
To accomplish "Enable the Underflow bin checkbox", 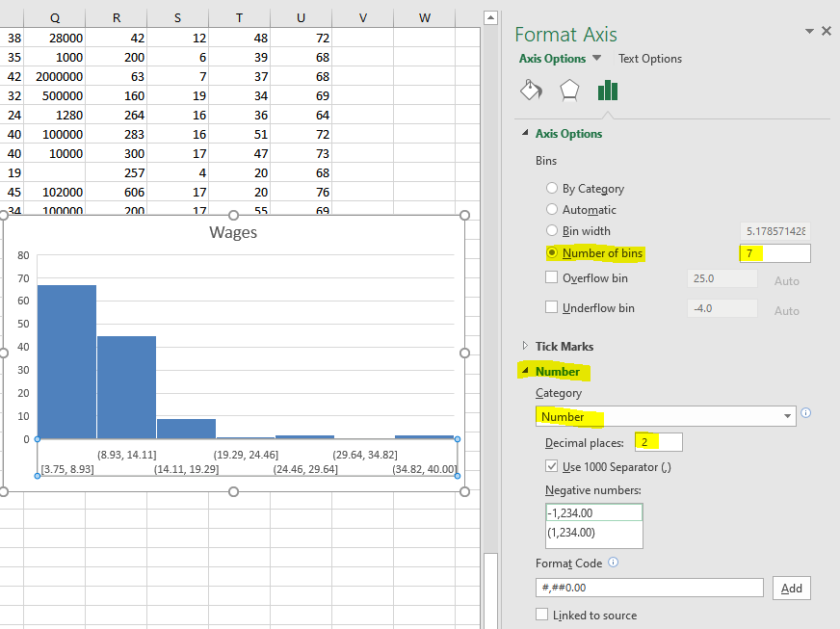I will click(x=552, y=308).
